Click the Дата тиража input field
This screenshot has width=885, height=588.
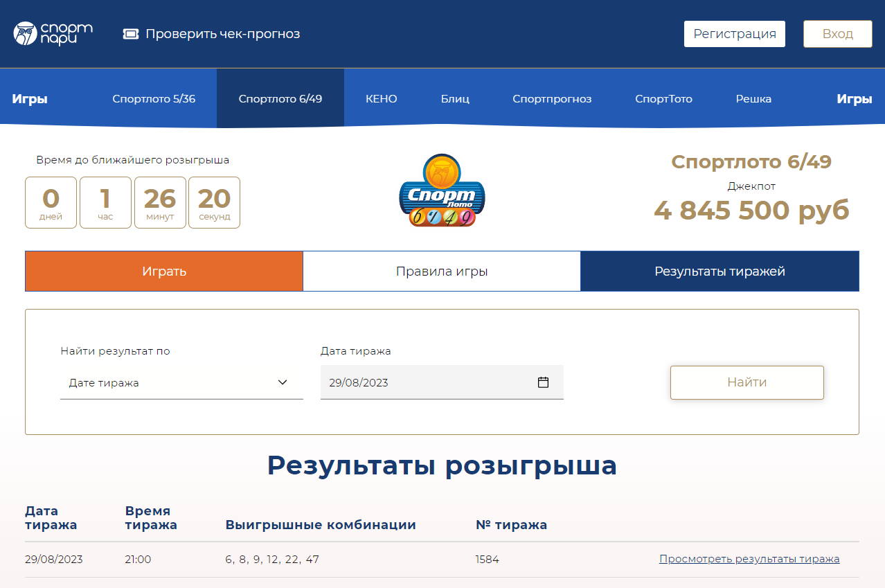click(x=442, y=382)
